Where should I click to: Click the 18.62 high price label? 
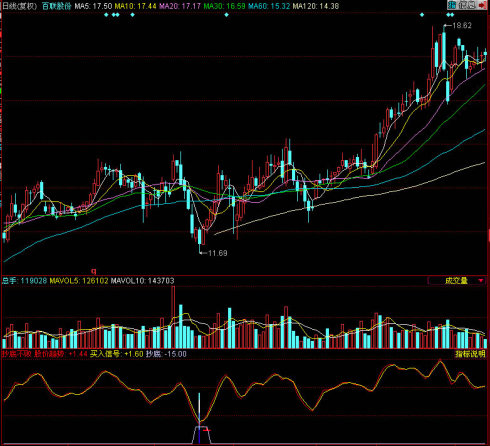click(462, 25)
